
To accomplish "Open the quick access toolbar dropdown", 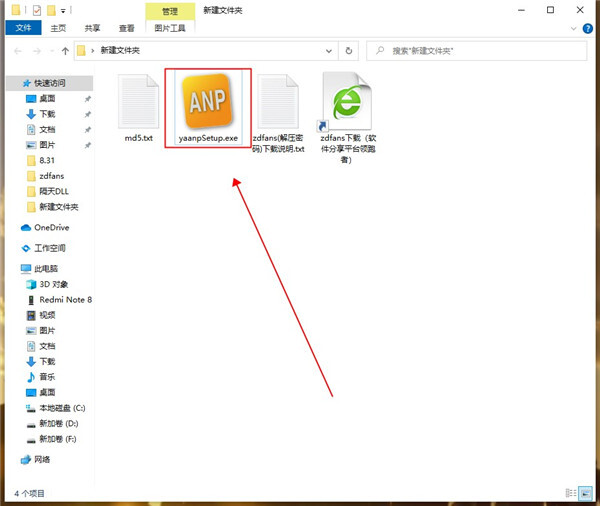I will (x=63, y=11).
